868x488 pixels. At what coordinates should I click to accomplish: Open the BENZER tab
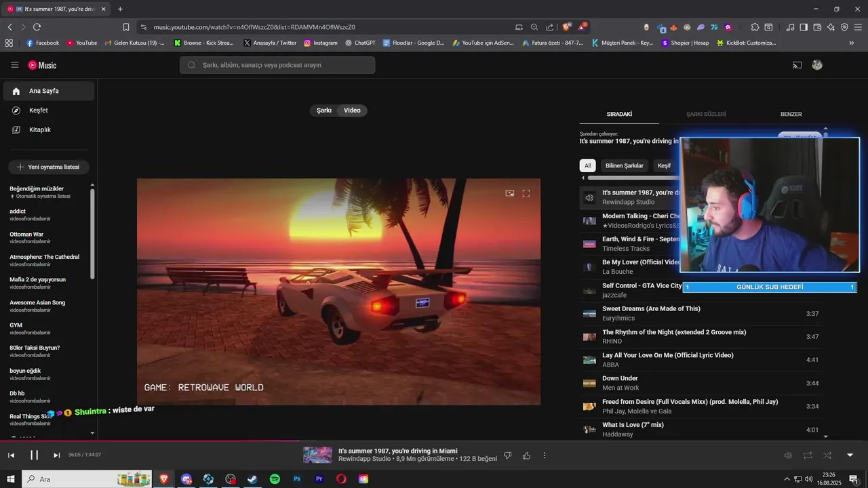pyautogui.click(x=791, y=114)
